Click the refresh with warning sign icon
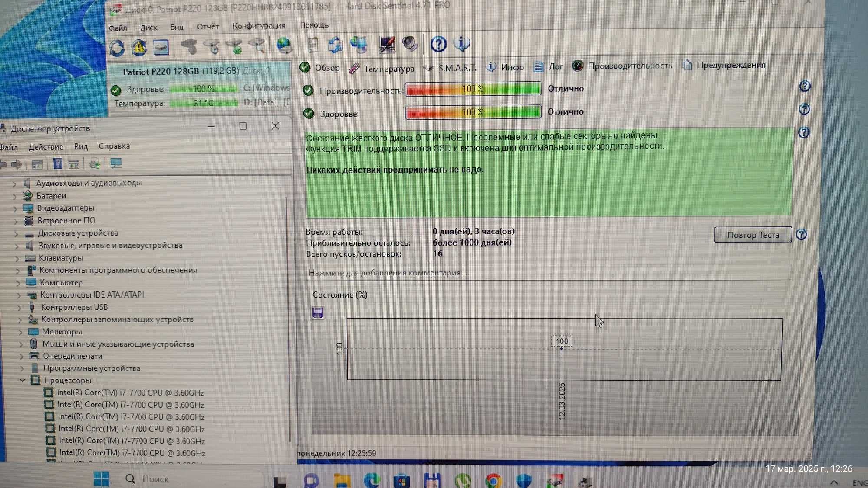Image resolution: width=868 pixels, height=488 pixels. click(x=139, y=47)
